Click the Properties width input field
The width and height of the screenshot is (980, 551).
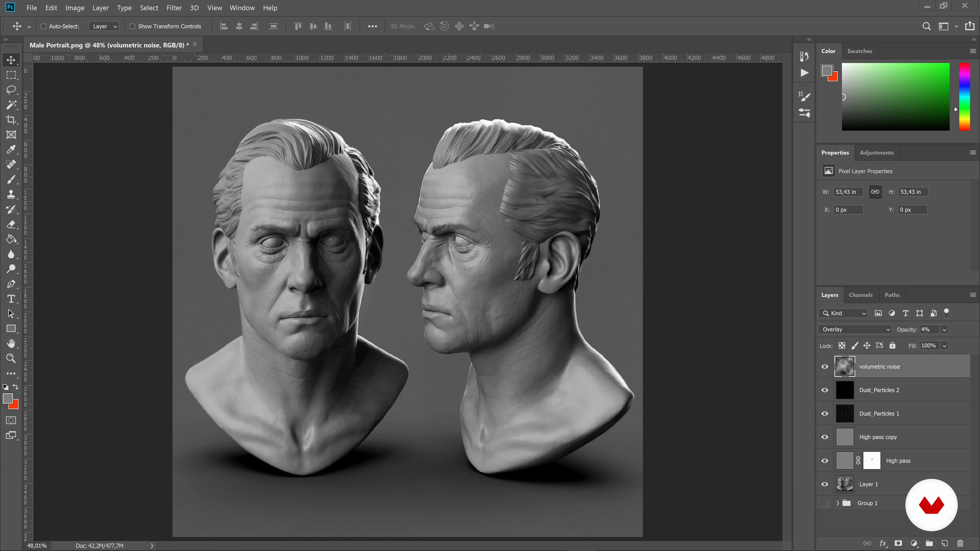[848, 192]
